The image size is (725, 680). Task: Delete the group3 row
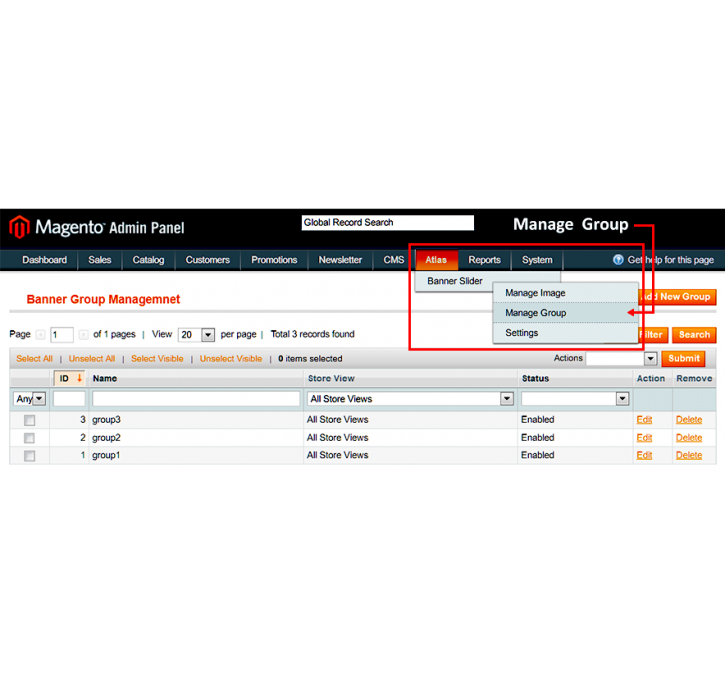pyautogui.click(x=689, y=420)
